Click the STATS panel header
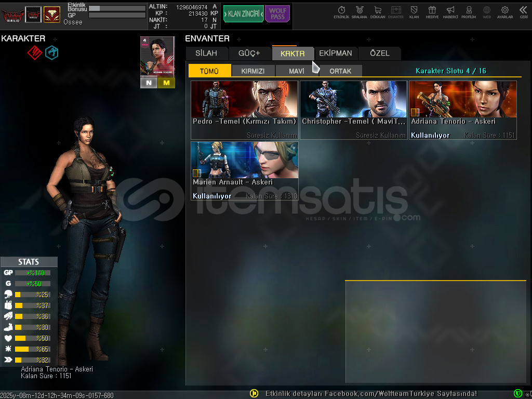The height and width of the screenshot is (399, 532). 29,262
